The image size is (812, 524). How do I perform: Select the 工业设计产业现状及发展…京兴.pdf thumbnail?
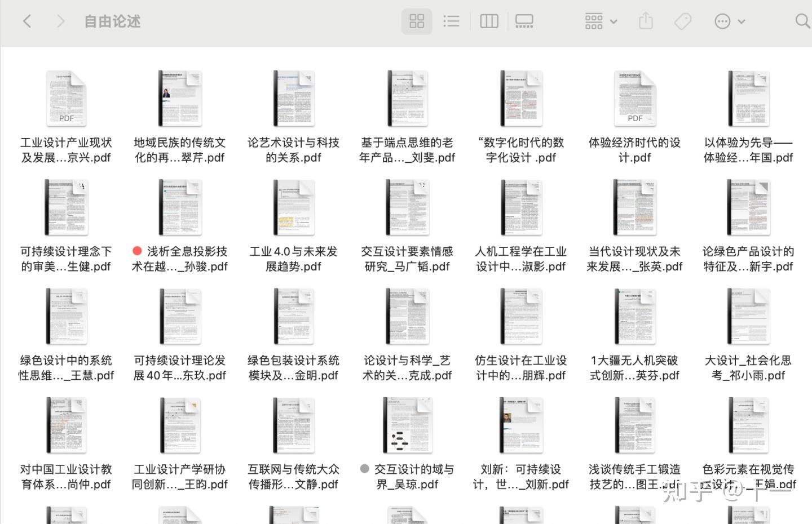(x=67, y=99)
